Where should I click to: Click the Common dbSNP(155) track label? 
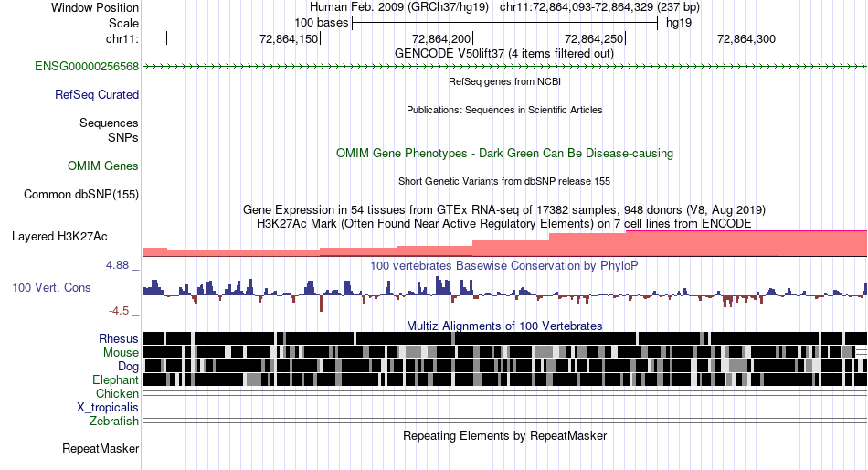[80, 195]
